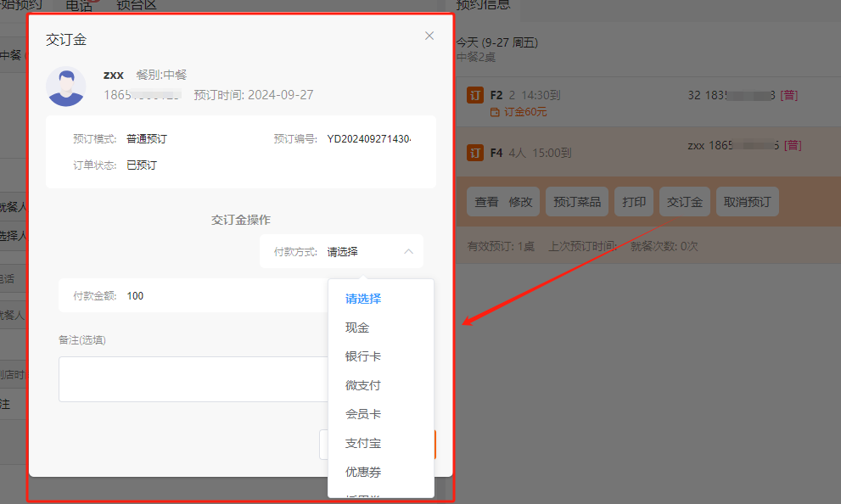This screenshot has width=841, height=504.
Task: Switch to the 锁台区 tab
Action: click(x=137, y=6)
